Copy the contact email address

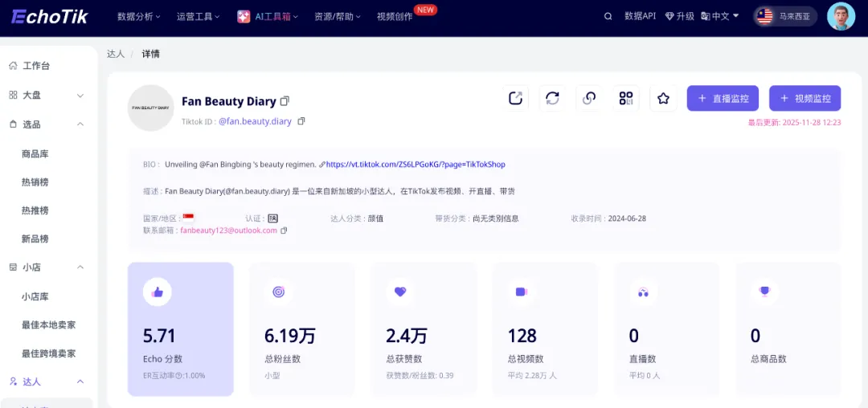click(x=284, y=231)
